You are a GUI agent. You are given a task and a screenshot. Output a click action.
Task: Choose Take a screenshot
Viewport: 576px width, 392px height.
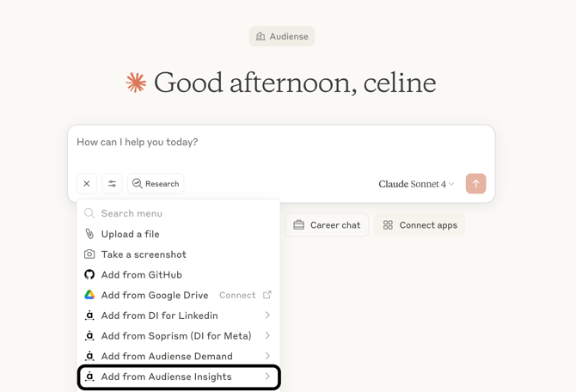(x=179, y=254)
